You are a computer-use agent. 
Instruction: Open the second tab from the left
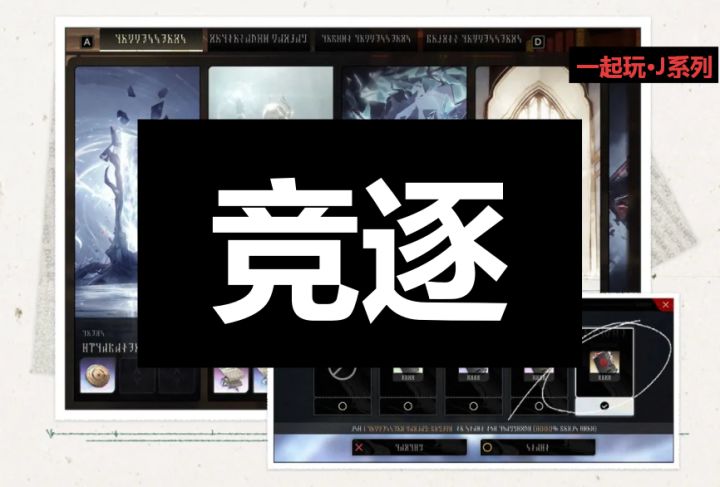pos(258,39)
